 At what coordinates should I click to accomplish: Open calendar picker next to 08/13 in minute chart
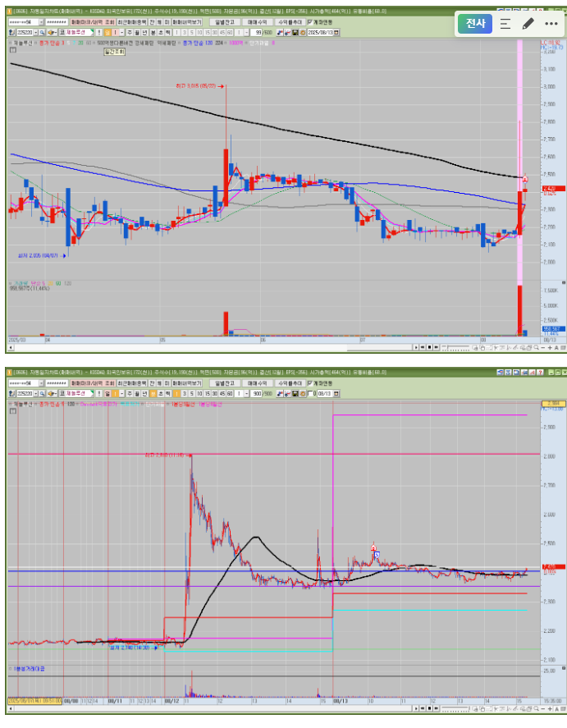(x=336, y=393)
